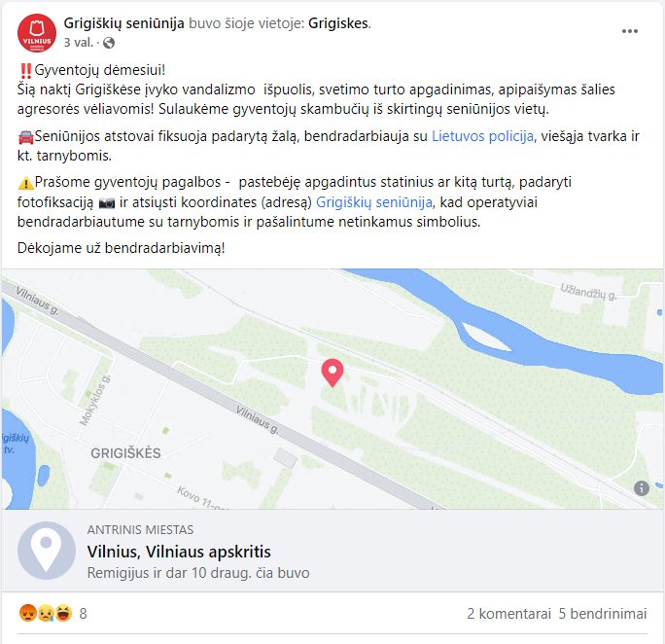Click the laughing reaction emoji
The width and height of the screenshot is (665, 644).
[63, 614]
